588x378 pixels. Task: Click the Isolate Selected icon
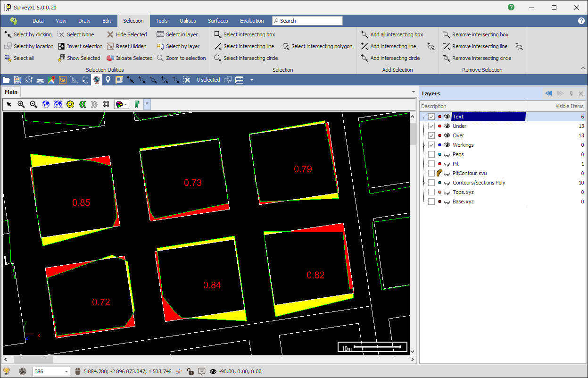tap(110, 58)
